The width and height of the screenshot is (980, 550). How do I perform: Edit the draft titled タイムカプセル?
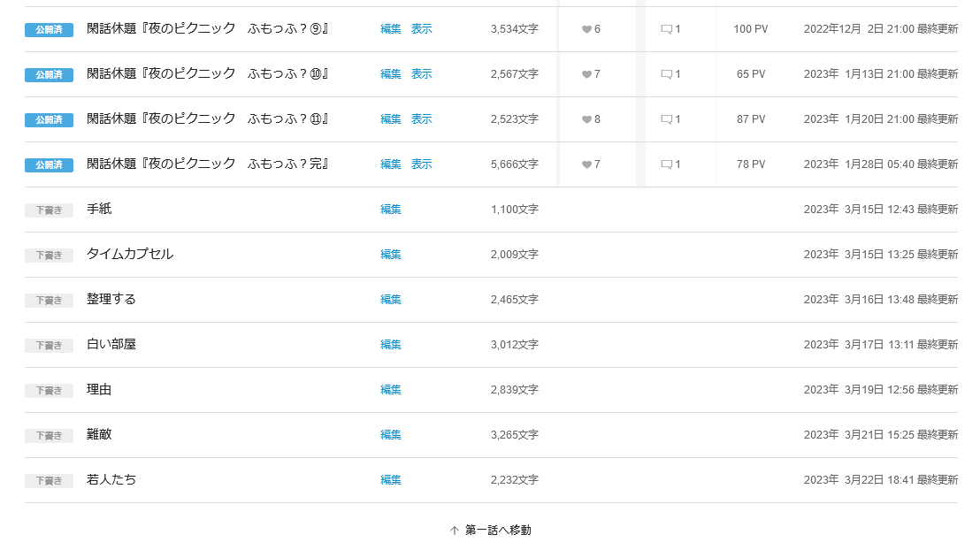pyautogui.click(x=390, y=255)
